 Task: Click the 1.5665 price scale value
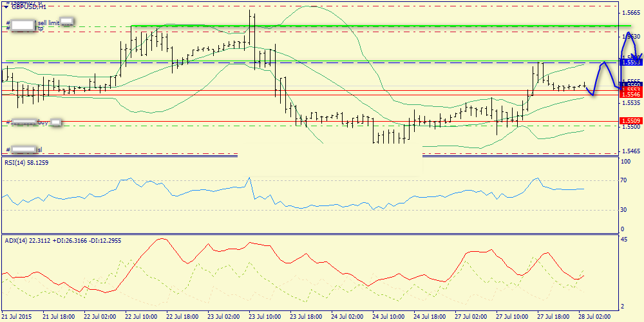[632, 14]
